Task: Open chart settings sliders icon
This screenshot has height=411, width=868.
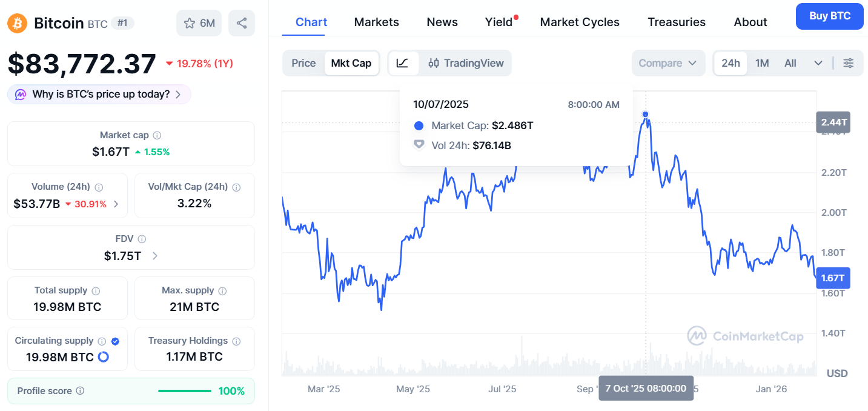Action: [x=849, y=63]
